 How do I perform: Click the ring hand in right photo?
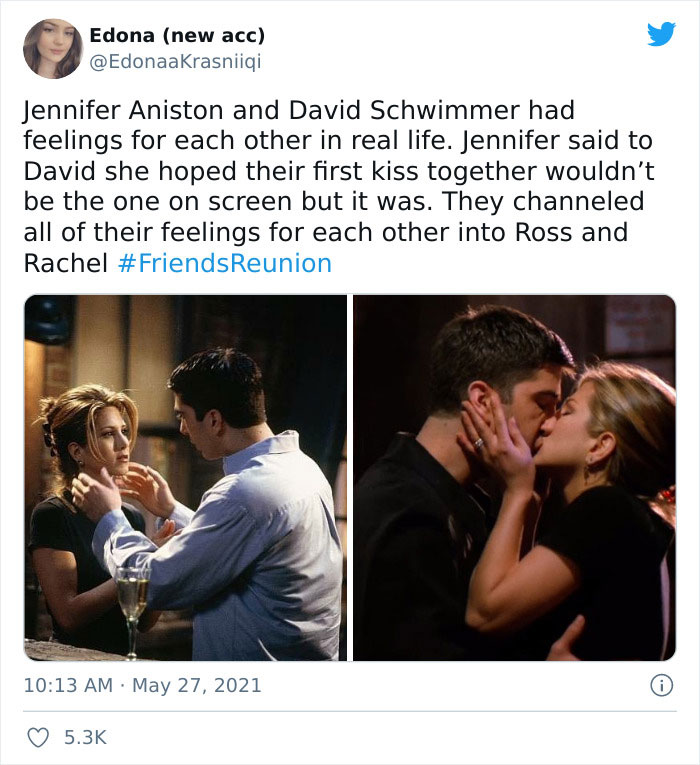(x=493, y=444)
